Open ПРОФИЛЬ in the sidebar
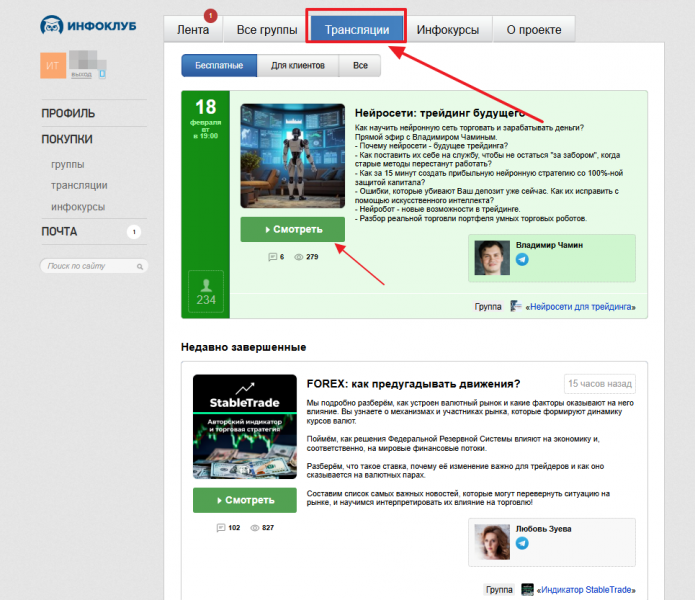695x600 pixels. pyautogui.click(x=68, y=113)
